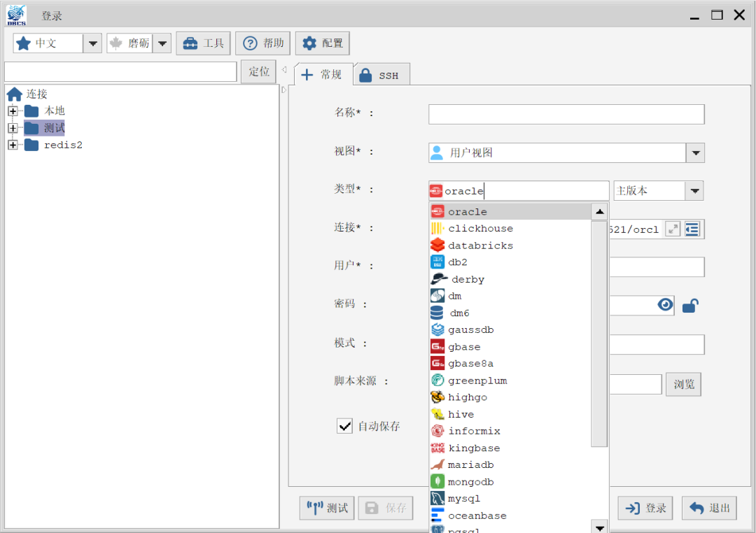The width and height of the screenshot is (756, 533).
Task: Expand the 本地 folder node
Action: pyautogui.click(x=13, y=111)
